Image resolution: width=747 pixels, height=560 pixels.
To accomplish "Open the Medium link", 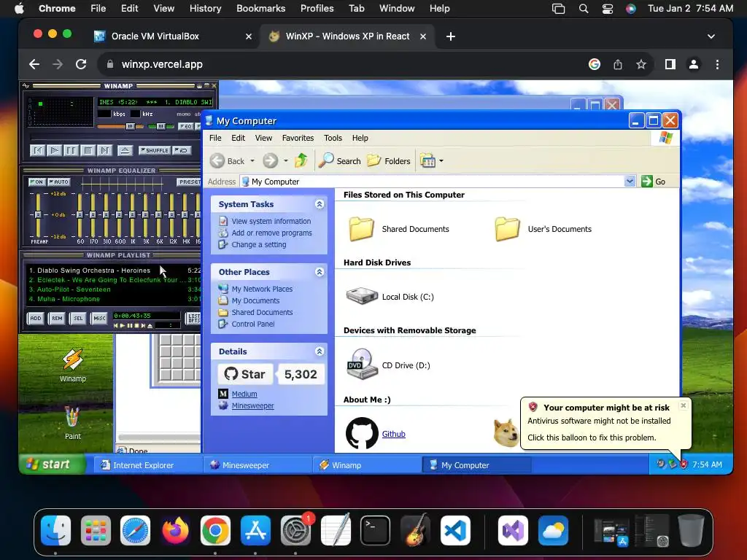I will 244,394.
